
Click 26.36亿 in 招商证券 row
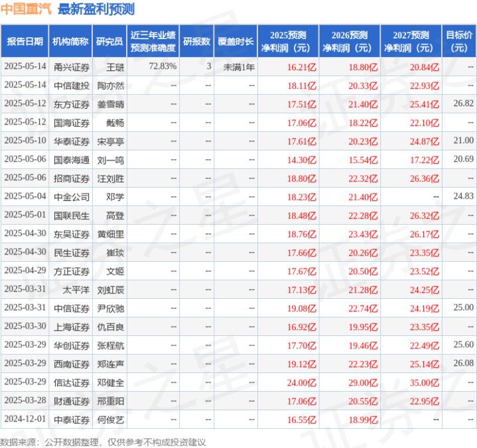pyautogui.click(x=425, y=178)
